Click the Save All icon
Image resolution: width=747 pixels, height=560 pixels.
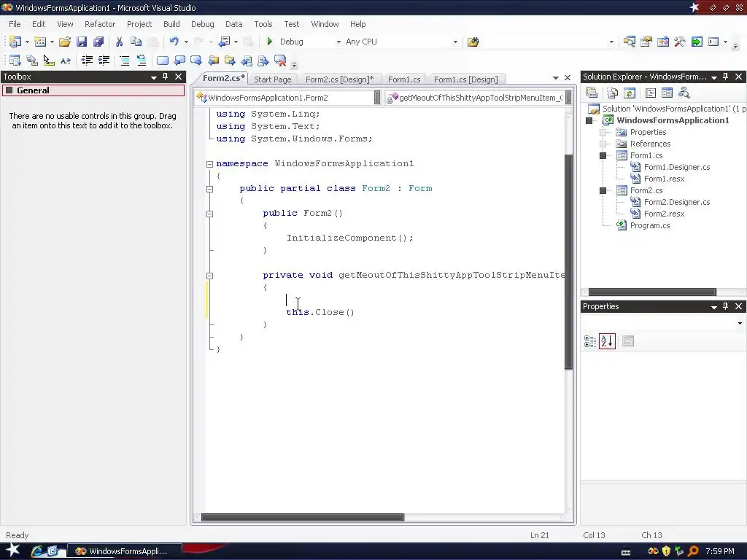coord(98,42)
